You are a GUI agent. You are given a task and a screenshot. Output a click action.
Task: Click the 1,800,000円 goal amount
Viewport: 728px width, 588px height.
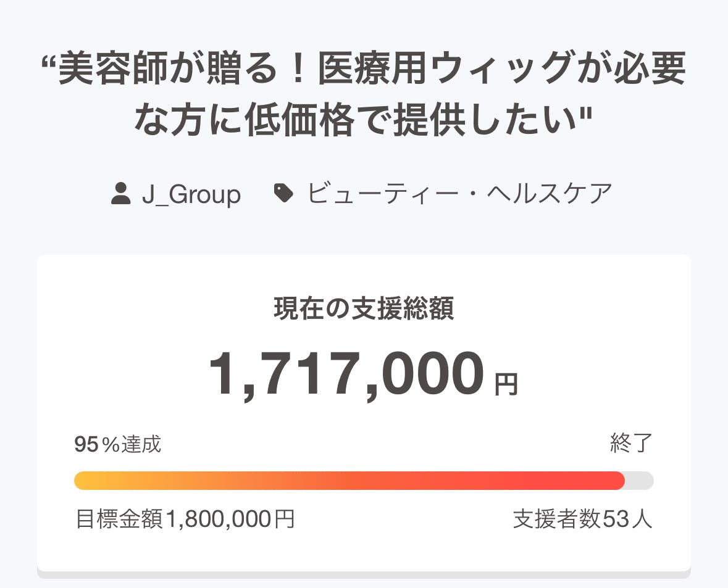click(230, 520)
